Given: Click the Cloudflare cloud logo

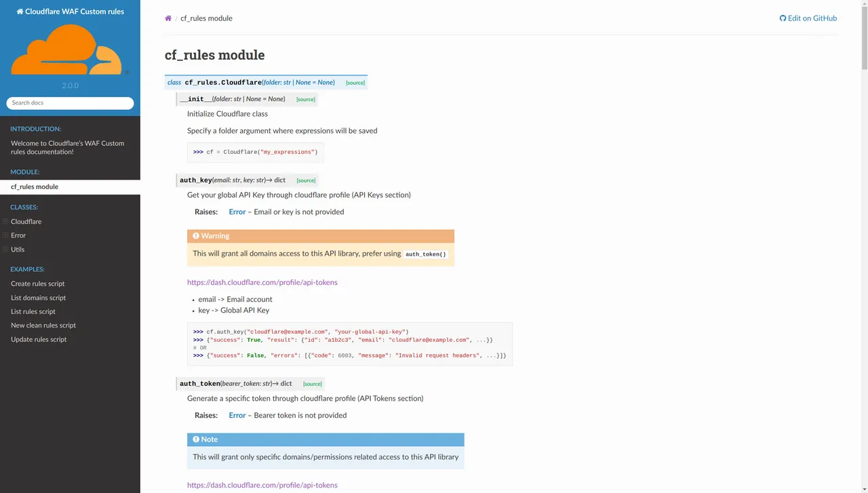Looking at the screenshot, I should 70,50.
